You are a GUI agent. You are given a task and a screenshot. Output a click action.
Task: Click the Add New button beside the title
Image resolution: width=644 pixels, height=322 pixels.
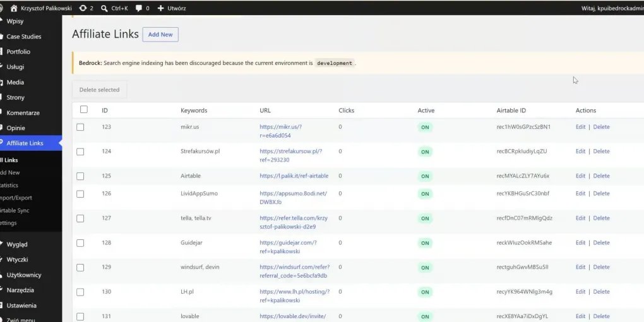160,35
